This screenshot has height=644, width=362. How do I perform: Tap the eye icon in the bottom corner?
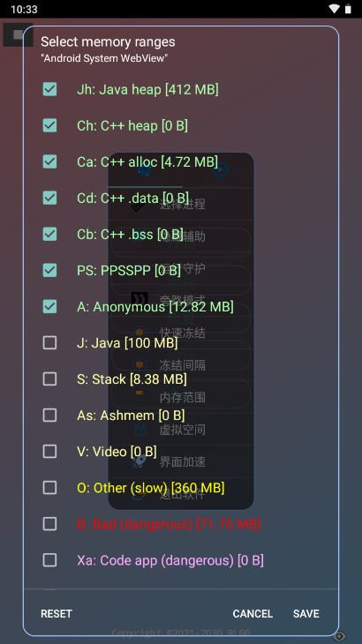point(339,636)
